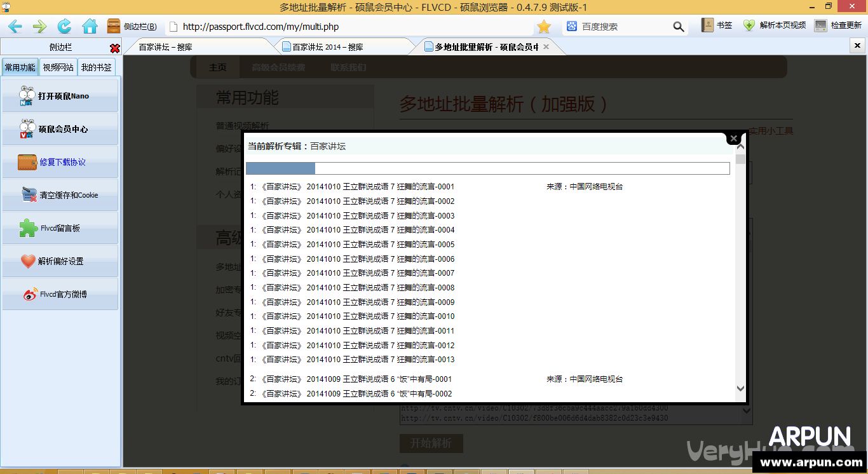Click the list row ending in 狂舞的流言-0010
The height and width of the screenshot is (474, 868).
click(x=352, y=316)
